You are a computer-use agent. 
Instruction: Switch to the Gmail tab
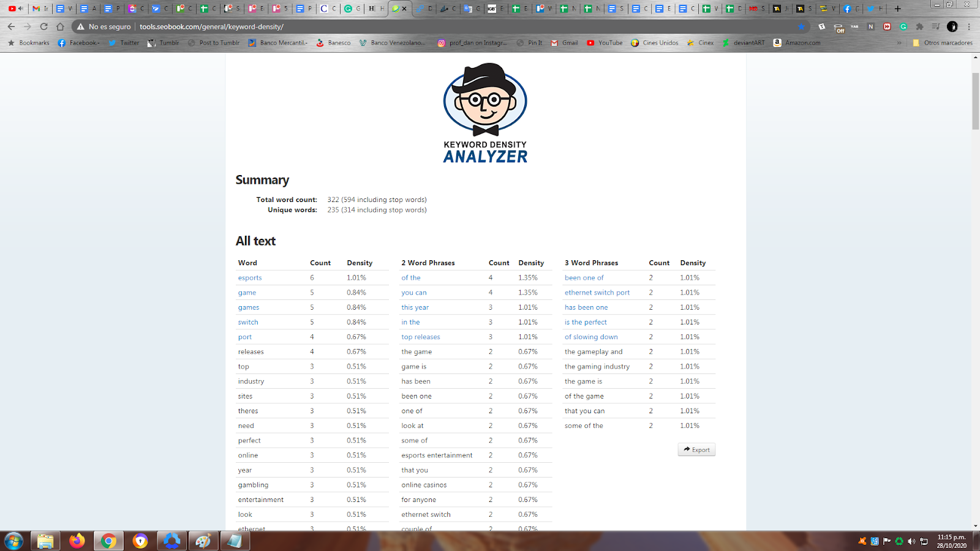[x=40, y=9]
